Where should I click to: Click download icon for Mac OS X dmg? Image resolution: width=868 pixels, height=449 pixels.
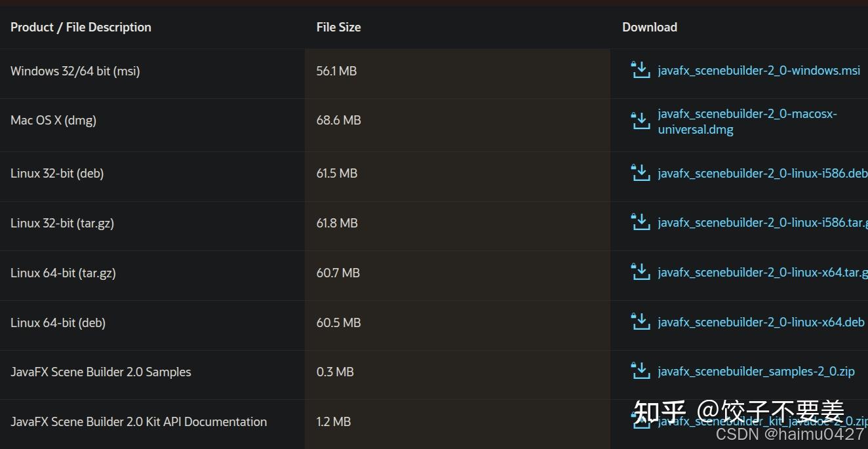[640, 121]
